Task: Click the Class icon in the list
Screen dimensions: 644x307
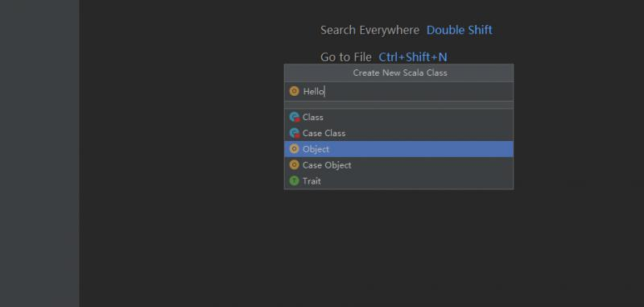Action: [x=295, y=117]
